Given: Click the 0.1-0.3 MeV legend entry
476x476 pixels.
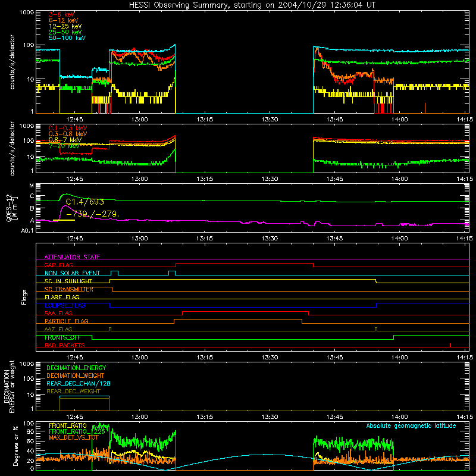Looking at the screenshot, I should click(x=68, y=128).
